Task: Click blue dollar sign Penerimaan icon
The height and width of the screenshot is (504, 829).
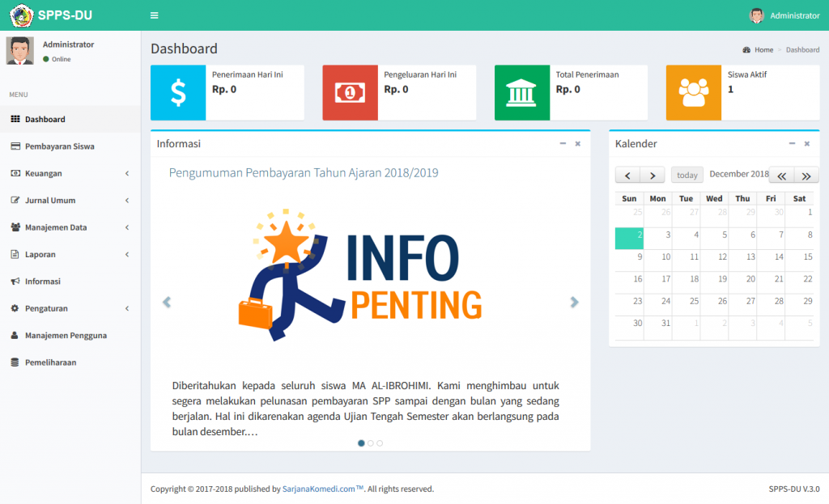Action: click(x=178, y=92)
